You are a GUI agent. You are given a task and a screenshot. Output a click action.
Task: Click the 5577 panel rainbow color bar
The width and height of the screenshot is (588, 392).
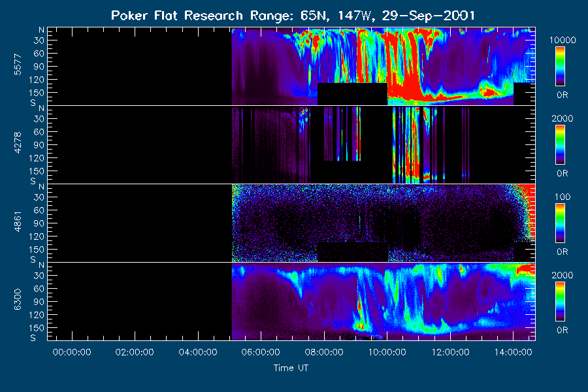coord(561,67)
